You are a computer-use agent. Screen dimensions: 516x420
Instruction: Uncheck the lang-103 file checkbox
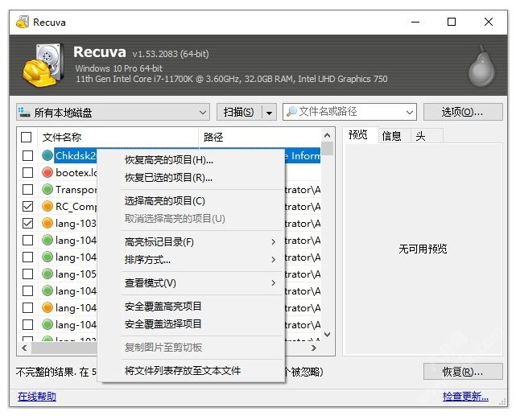click(27, 224)
